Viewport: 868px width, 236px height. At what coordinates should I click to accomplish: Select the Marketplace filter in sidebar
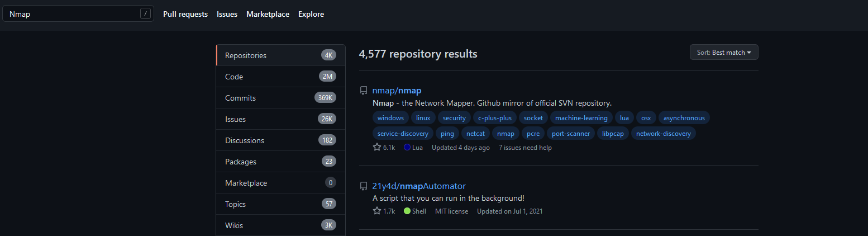click(x=281, y=183)
